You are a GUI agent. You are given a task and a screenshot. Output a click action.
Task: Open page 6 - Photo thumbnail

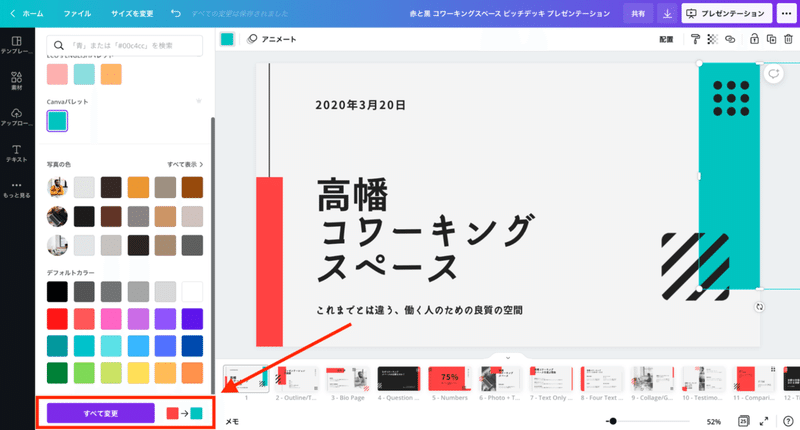pos(501,379)
